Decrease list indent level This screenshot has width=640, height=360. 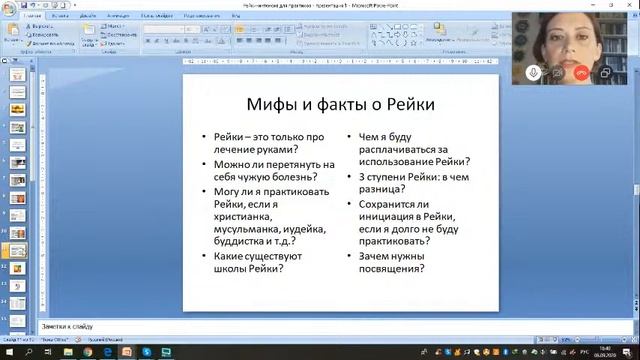pyautogui.click(x=268, y=29)
